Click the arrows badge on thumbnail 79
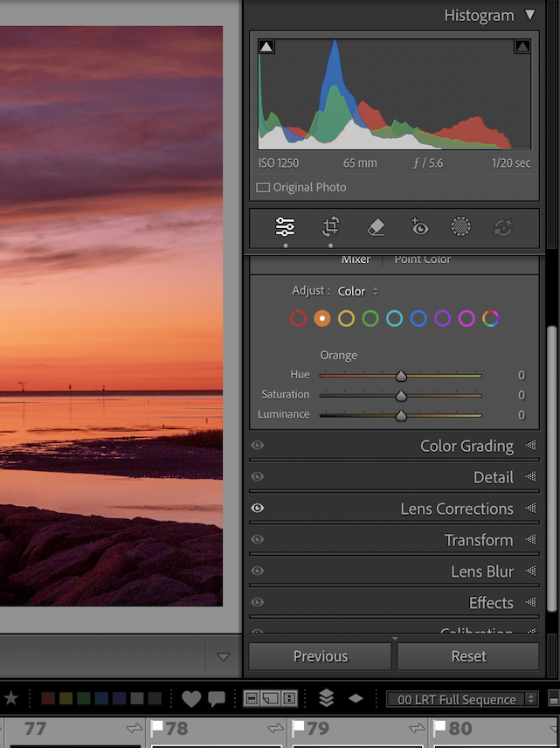Image resolution: width=560 pixels, height=748 pixels. (417, 728)
